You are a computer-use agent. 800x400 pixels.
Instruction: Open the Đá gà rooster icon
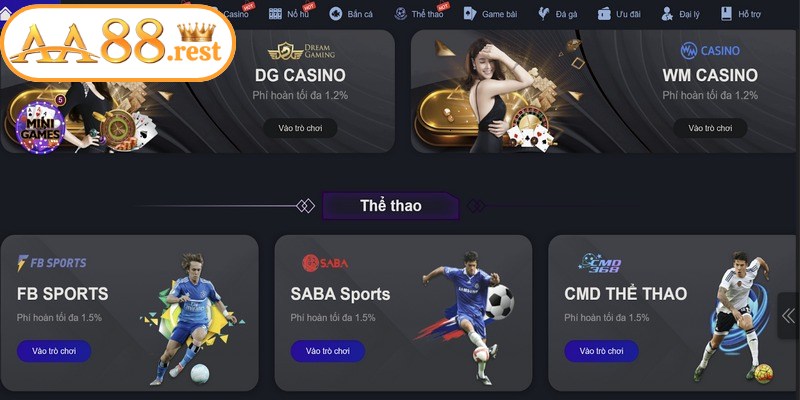point(544,14)
